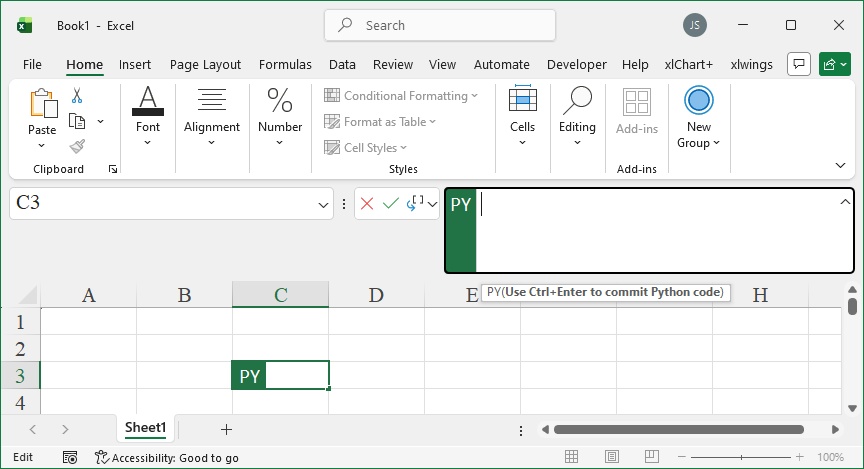Click the Python output type icon
The width and height of the screenshot is (864, 469).
415,203
